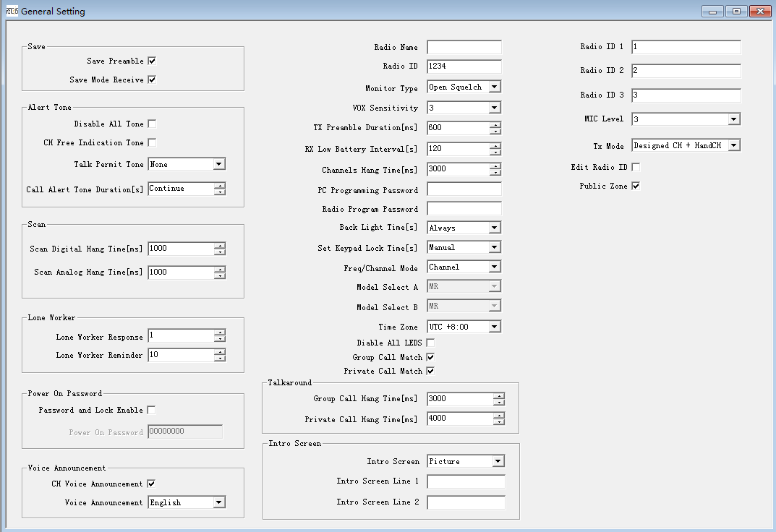Click the Intro Screen Line 1 field
Screen dimensions: 776x532
pyautogui.click(x=466, y=481)
